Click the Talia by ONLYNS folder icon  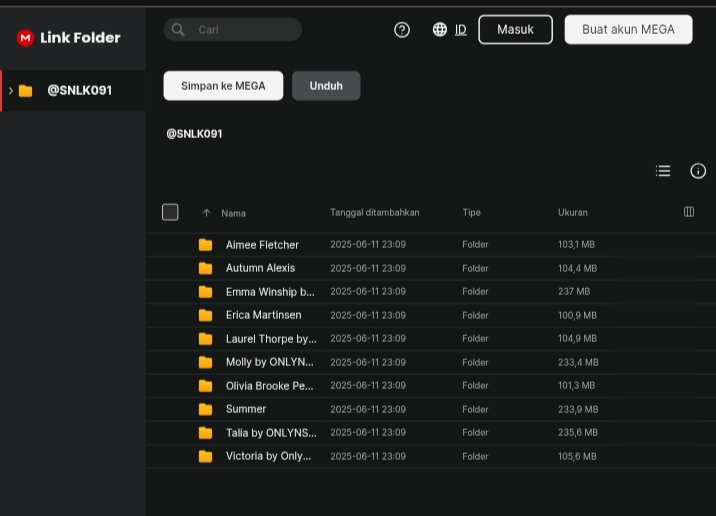(x=205, y=433)
